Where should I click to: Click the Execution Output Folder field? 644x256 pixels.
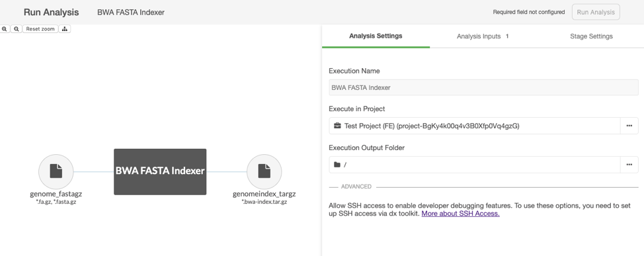click(474, 164)
